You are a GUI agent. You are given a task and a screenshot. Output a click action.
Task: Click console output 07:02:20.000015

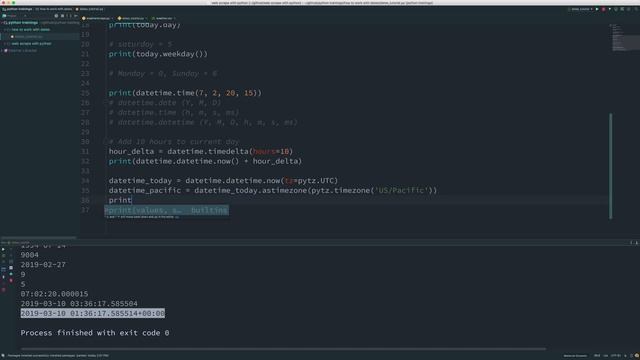click(54, 294)
